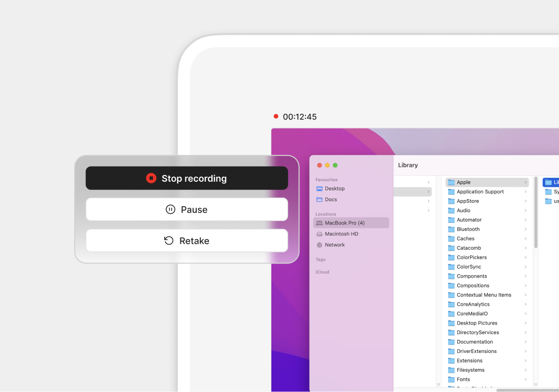Click the Bluetooth folder icon
Viewport: 559px width, 392px height.
click(x=451, y=229)
